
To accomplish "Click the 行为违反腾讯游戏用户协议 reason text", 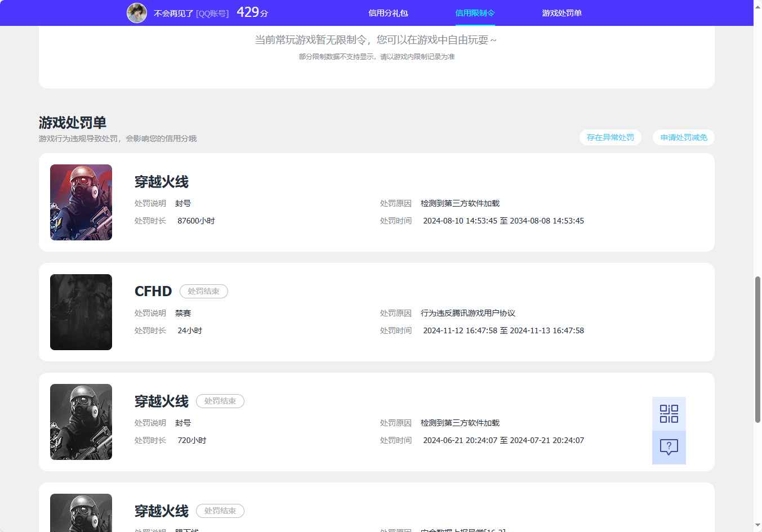I will click(x=468, y=313).
